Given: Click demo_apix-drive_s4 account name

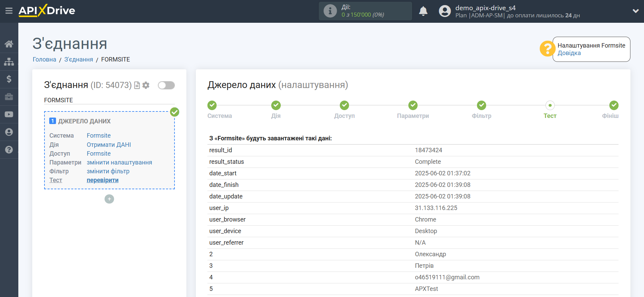Looking at the screenshot, I should coord(485,8).
